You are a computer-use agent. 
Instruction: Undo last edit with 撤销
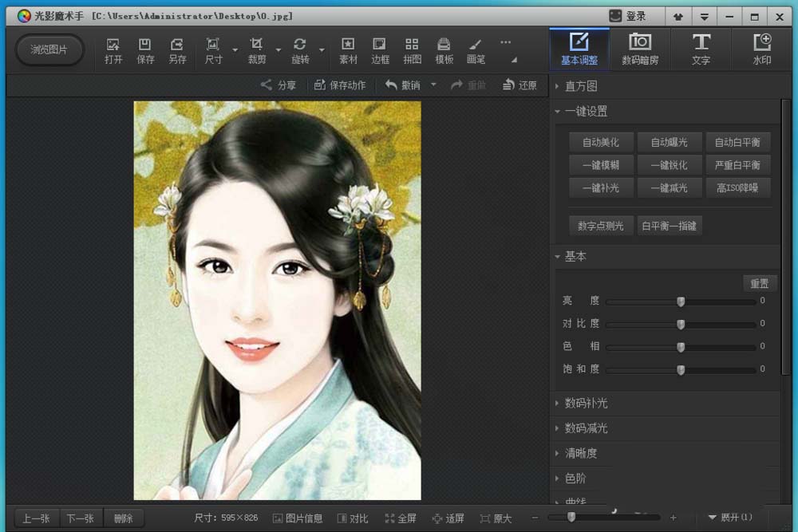[403, 85]
